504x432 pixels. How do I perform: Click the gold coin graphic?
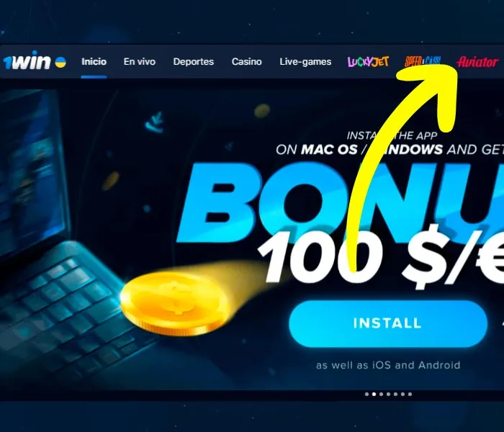pos(174,302)
